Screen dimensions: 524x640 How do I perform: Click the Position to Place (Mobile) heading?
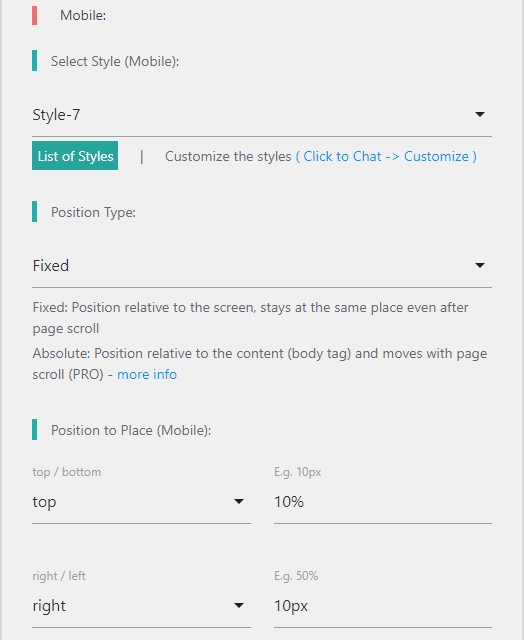(x=131, y=430)
